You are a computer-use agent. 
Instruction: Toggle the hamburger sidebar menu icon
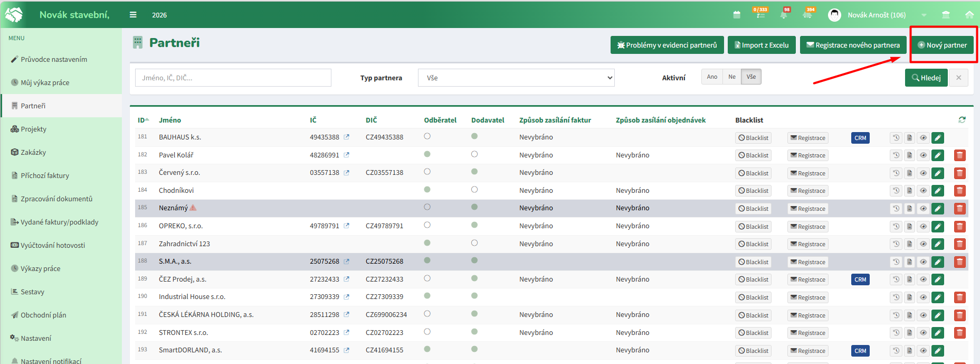[133, 15]
